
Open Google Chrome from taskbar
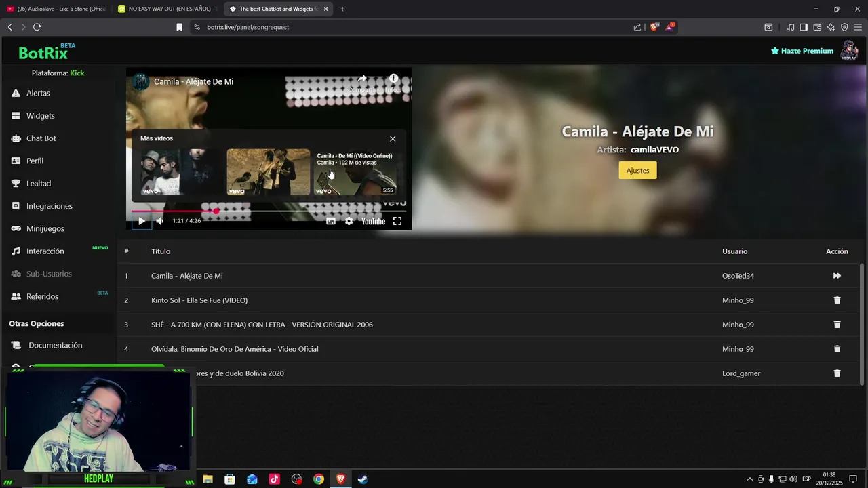(x=319, y=479)
